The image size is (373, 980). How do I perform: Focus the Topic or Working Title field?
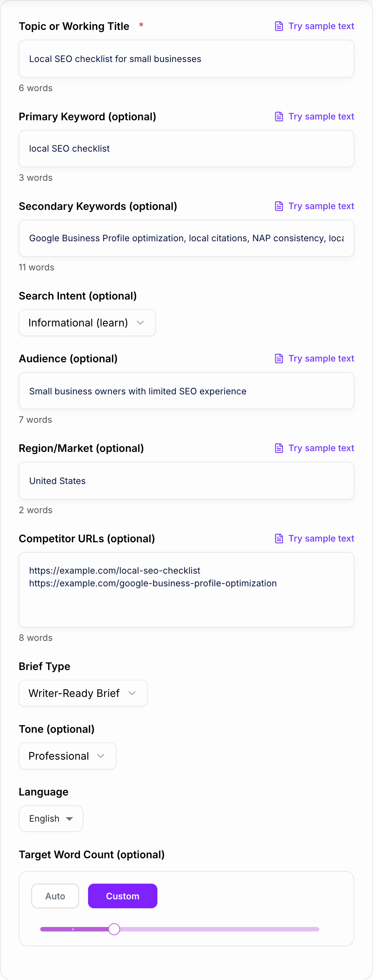click(x=186, y=59)
